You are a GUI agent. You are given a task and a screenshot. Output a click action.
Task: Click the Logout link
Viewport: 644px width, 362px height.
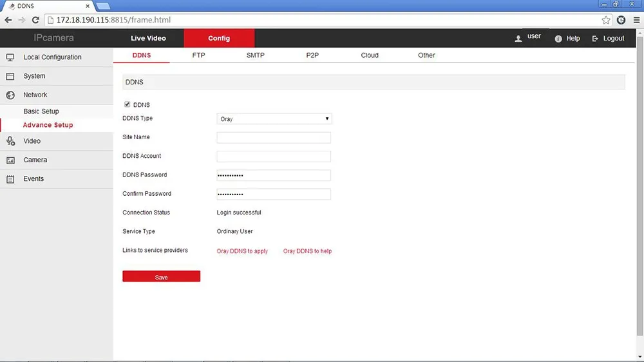pyautogui.click(x=614, y=38)
